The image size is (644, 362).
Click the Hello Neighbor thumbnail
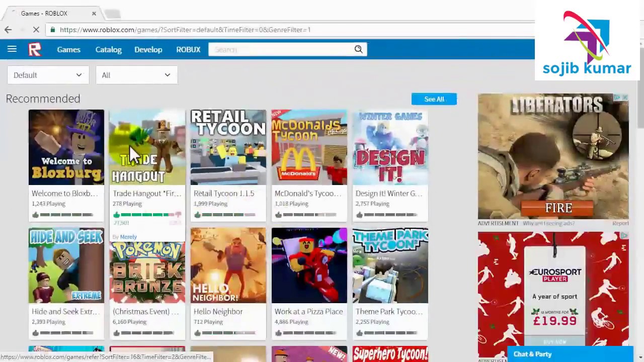pyautogui.click(x=228, y=265)
